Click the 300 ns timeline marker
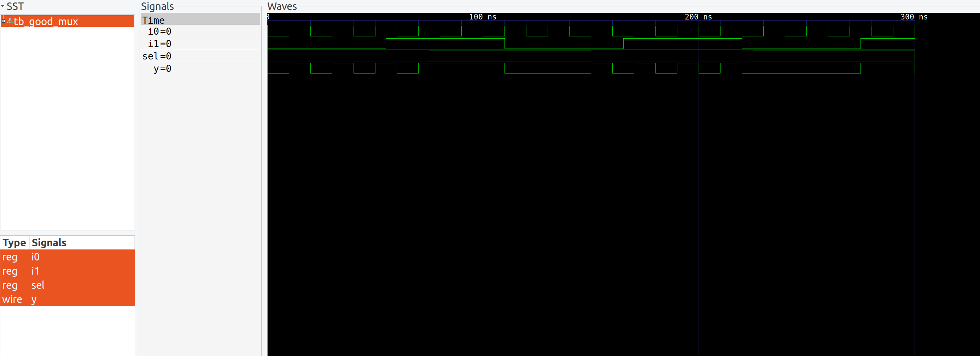The image size is (980, 356). [x=914, y=17]
